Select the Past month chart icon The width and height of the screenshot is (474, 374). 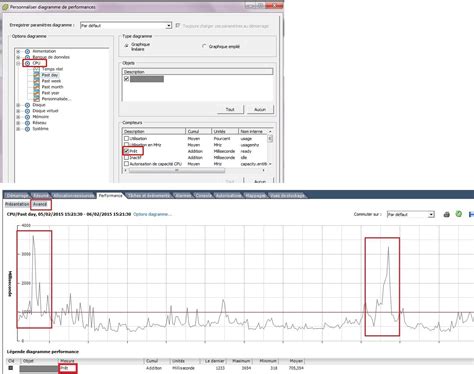click(37, 87)
